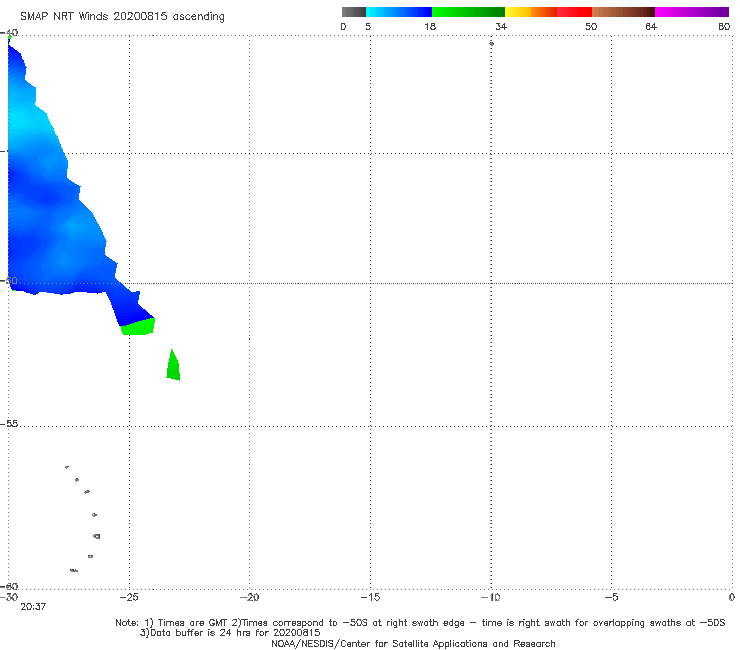Click the latitude axis label '-60'
This screenshot has height=650, width=740.
point(10,587)
